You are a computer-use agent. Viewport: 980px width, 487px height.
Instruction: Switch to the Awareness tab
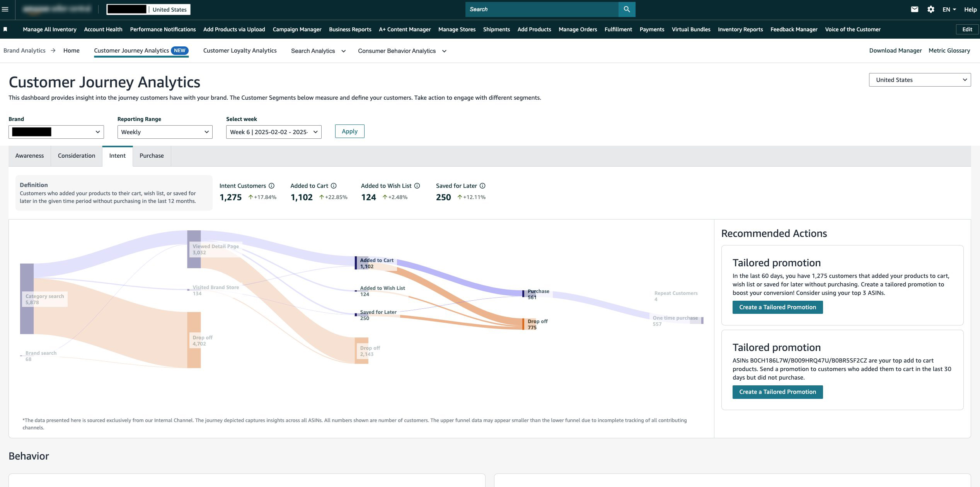pyautogui.click(x=29, y=156)
